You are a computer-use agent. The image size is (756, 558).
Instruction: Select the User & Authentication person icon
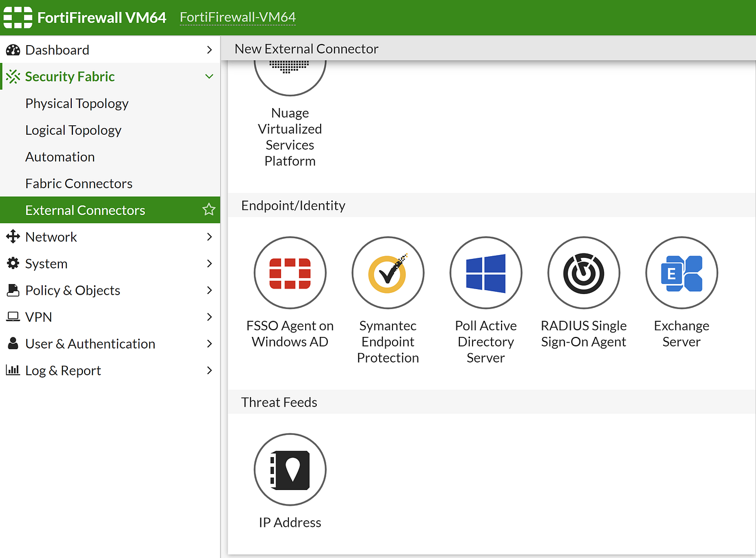pos(12,344)
